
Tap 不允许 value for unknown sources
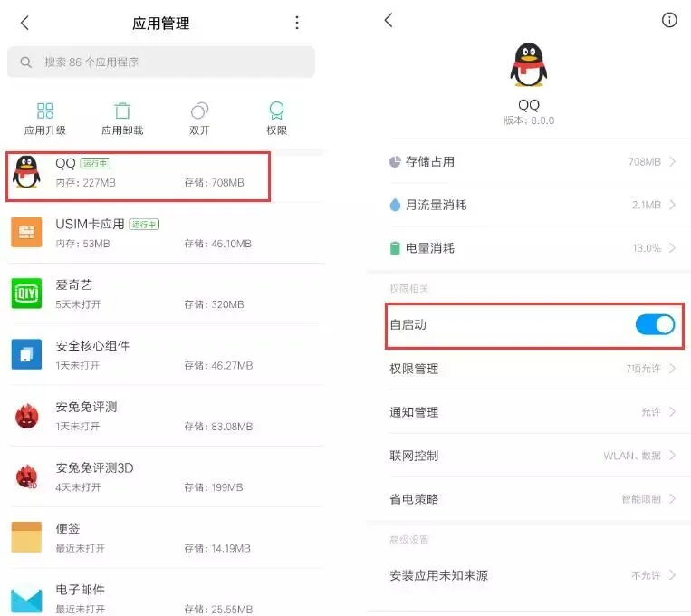click(646, 575)
